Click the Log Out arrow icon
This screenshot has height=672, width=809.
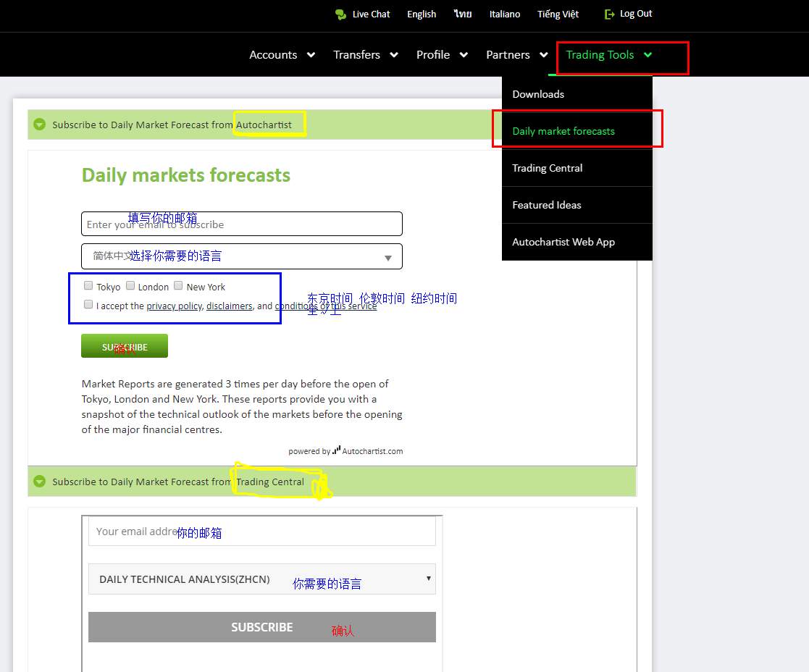[609, 14]
